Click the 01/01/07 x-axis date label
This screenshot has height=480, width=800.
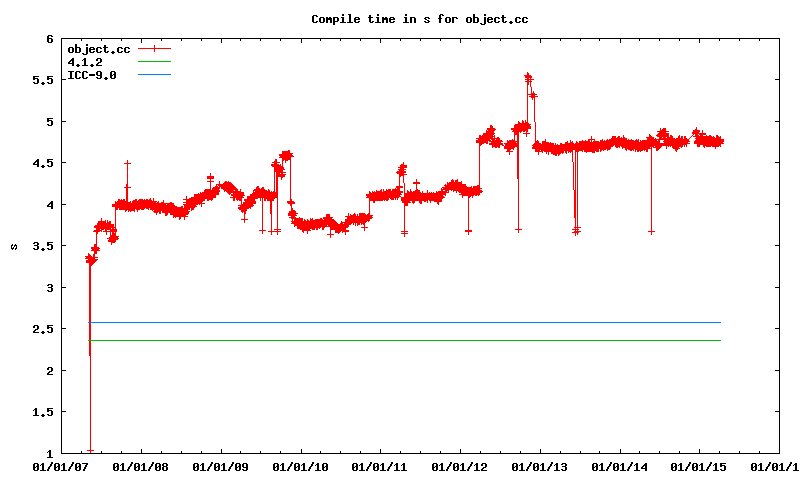click(58, 466)
